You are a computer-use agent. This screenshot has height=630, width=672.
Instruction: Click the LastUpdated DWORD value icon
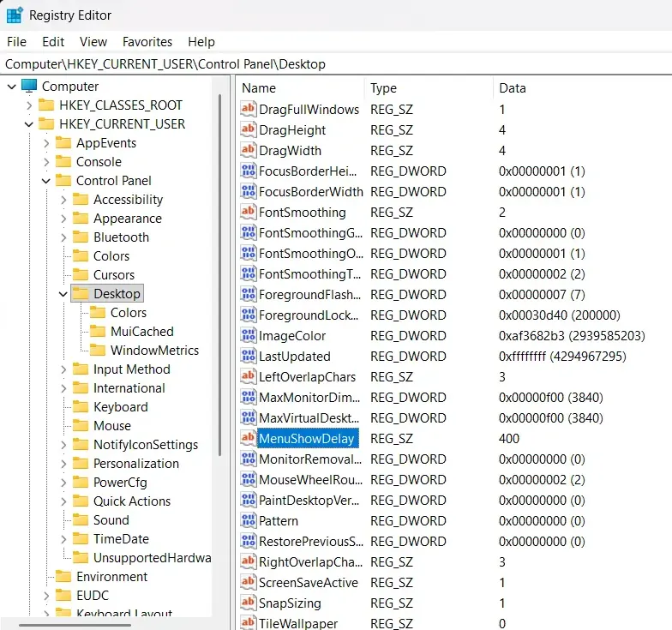249,356
